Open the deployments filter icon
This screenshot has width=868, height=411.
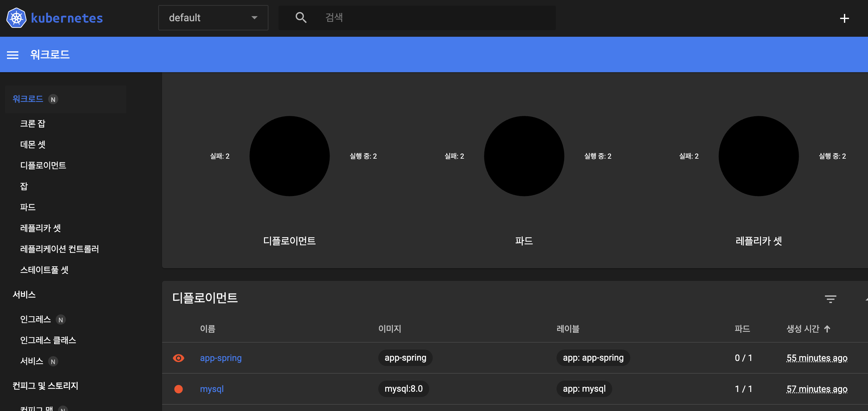[830, 299]
